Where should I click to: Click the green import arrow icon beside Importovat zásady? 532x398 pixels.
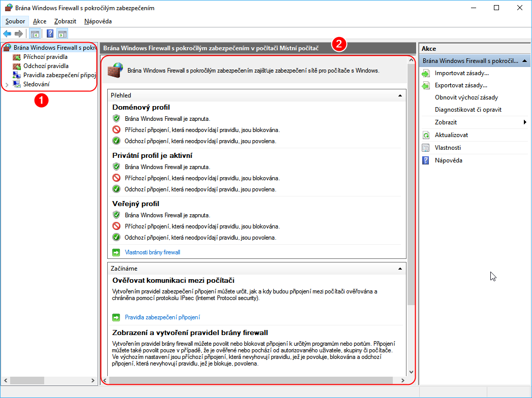point(426,73)
